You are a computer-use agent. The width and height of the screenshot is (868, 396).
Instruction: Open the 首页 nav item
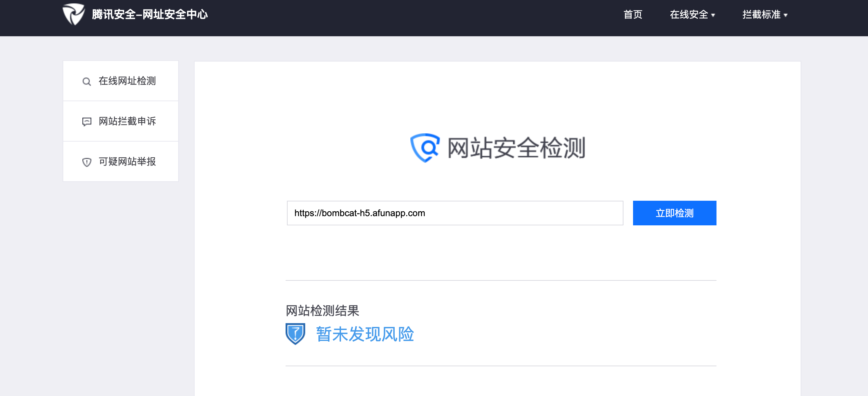pos(633,14)
